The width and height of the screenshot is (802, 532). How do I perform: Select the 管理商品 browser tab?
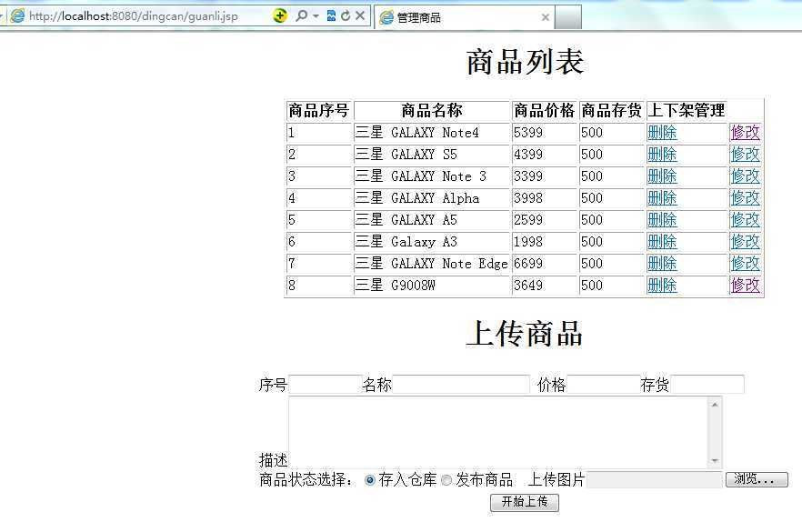click(465, 17)
